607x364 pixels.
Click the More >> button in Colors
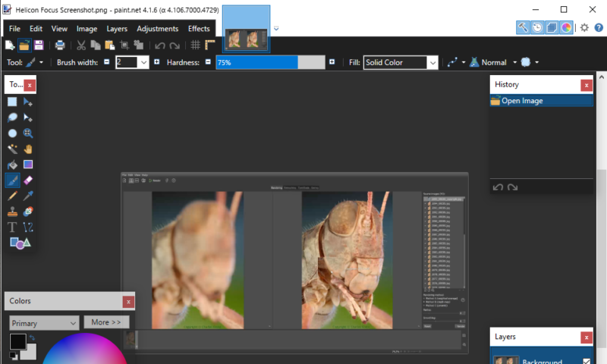(x=106, y=322)
